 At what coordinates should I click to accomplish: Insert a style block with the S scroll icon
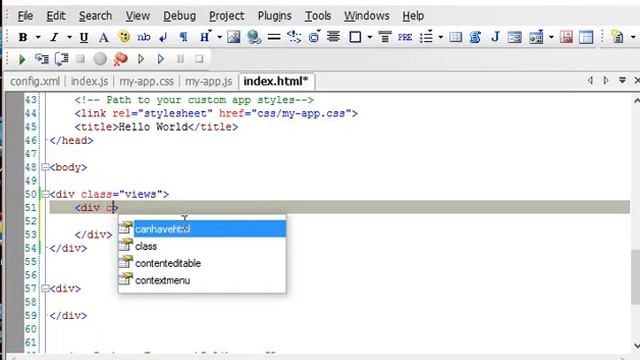(x=475, y=37)
